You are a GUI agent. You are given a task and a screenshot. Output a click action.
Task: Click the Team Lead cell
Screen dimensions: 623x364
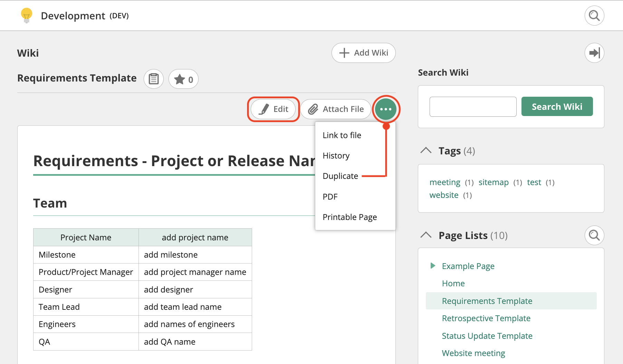(x=86, y=307)
